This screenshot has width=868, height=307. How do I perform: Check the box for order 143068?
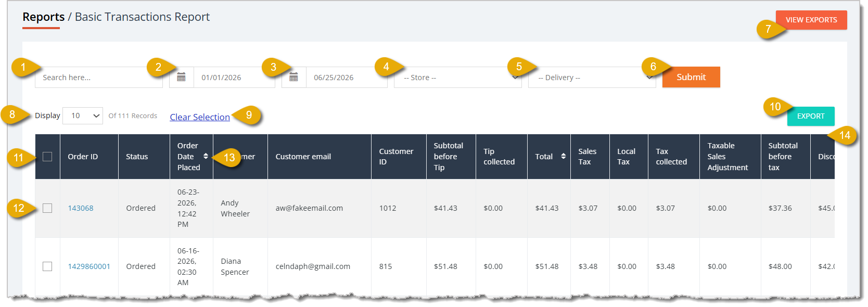click(x=47, y=208)
